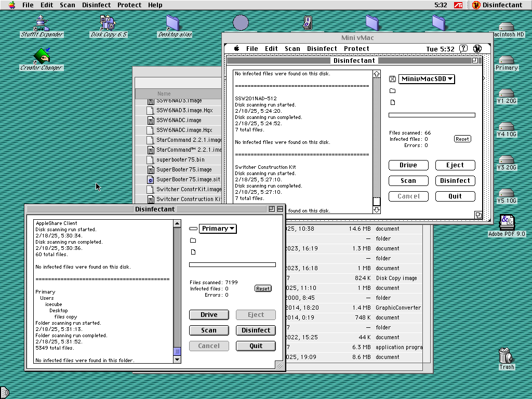This screenshot has height=399, width=532.
Task: Click the application menu icon in Mini vMac
Action: (x=477, y=49)
